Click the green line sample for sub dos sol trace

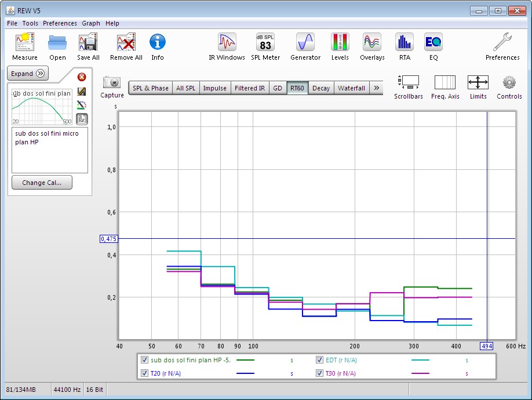click(x=245, y=360)
